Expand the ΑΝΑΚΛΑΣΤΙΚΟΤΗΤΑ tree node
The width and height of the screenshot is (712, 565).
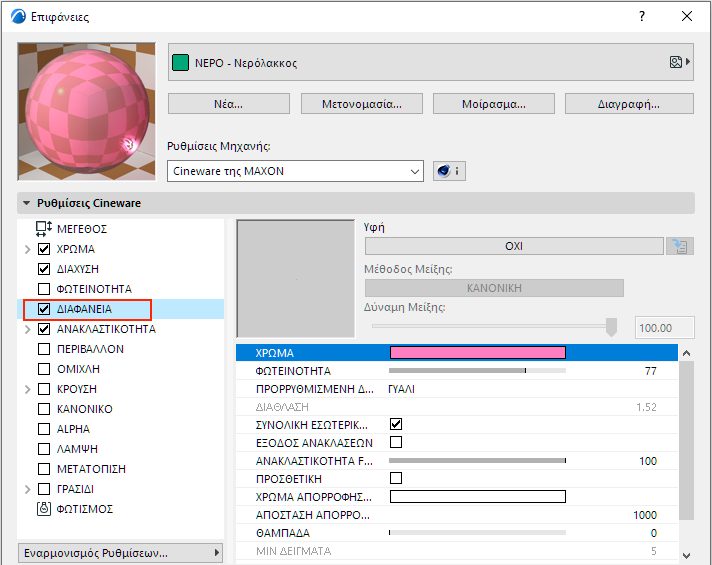coord(28,329)
